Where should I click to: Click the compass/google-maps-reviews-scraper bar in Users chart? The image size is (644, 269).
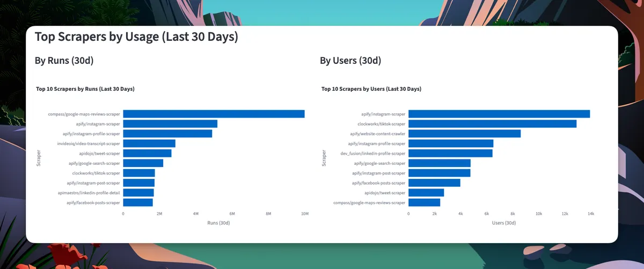point(424,202)
